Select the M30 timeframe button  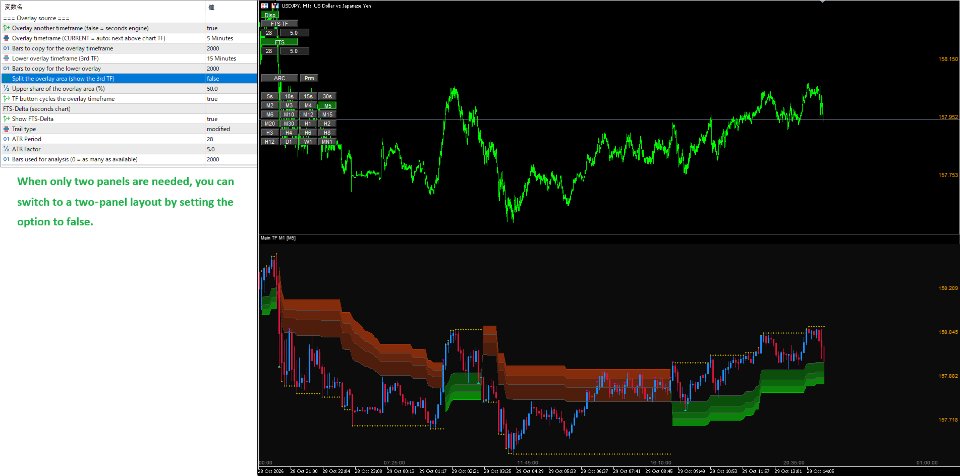pyautogui.click(x=289, y=123)
